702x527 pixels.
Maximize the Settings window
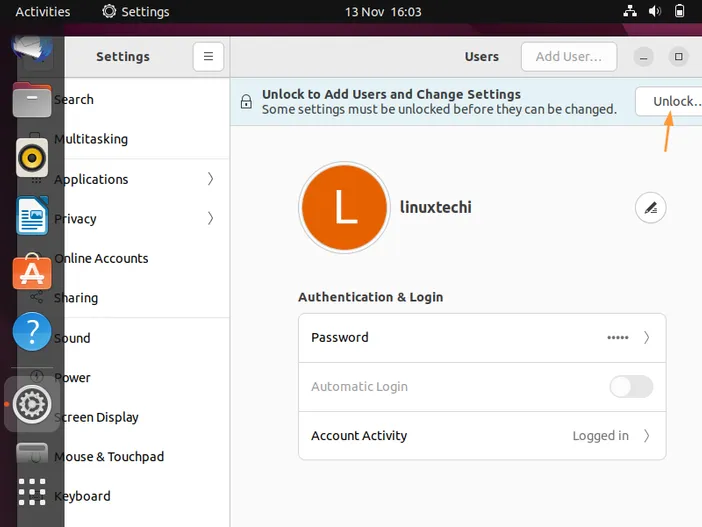pos(678,56)
